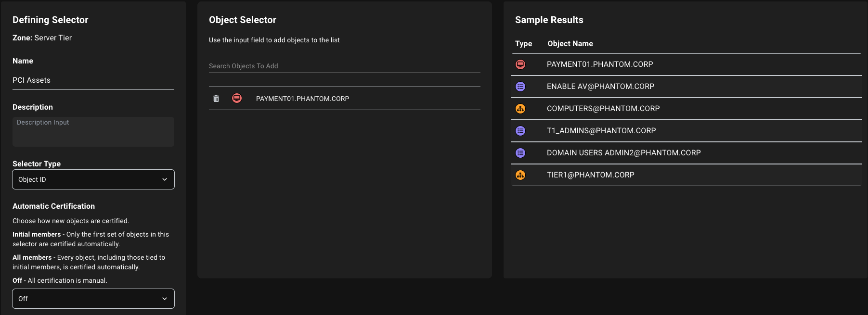
Task: Click the group icon beside T1_ADMINS@PHANTOM.CORP
Action: tap(520, 131)
